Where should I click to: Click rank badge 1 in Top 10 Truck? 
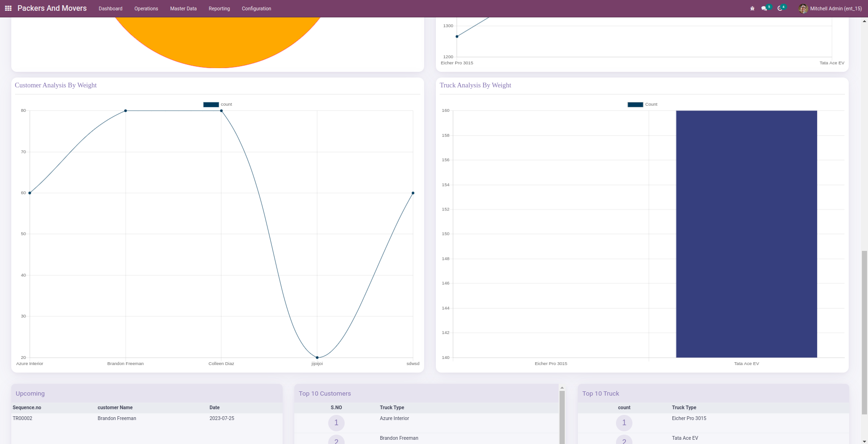pos(624,423)
